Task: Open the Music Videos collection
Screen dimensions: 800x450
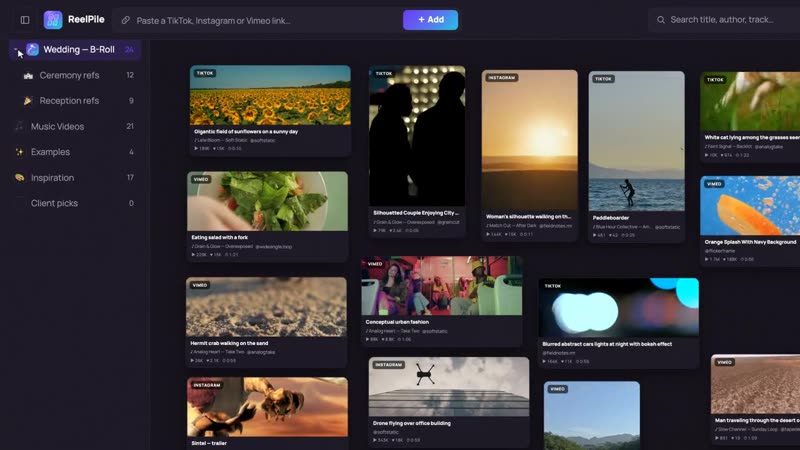Action: 74,126
